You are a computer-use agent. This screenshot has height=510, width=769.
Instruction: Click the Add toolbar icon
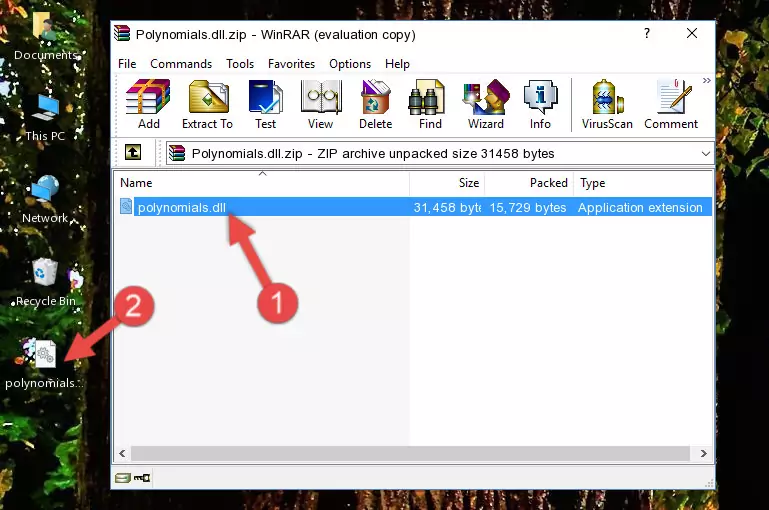point(148,104)
